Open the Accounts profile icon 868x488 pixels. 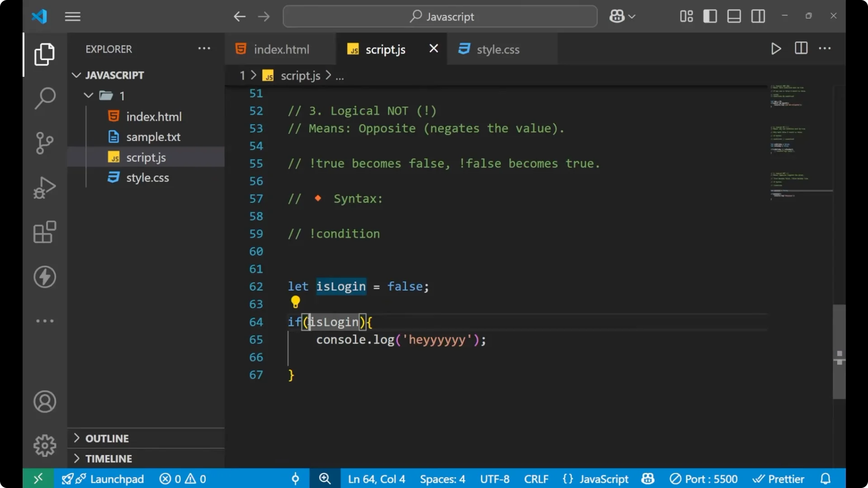(x=44, y=402)
